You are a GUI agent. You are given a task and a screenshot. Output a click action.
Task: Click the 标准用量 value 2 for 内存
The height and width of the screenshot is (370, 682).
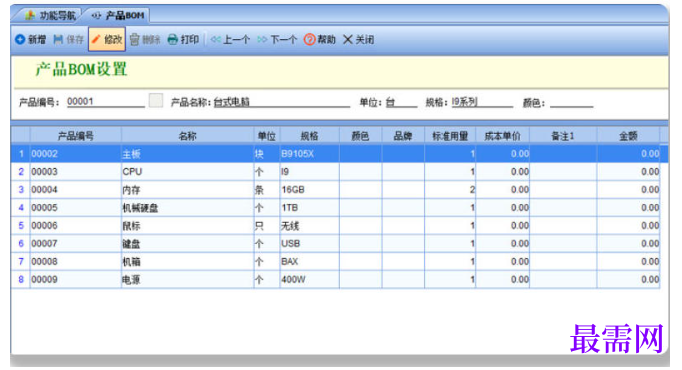point(450,190)
